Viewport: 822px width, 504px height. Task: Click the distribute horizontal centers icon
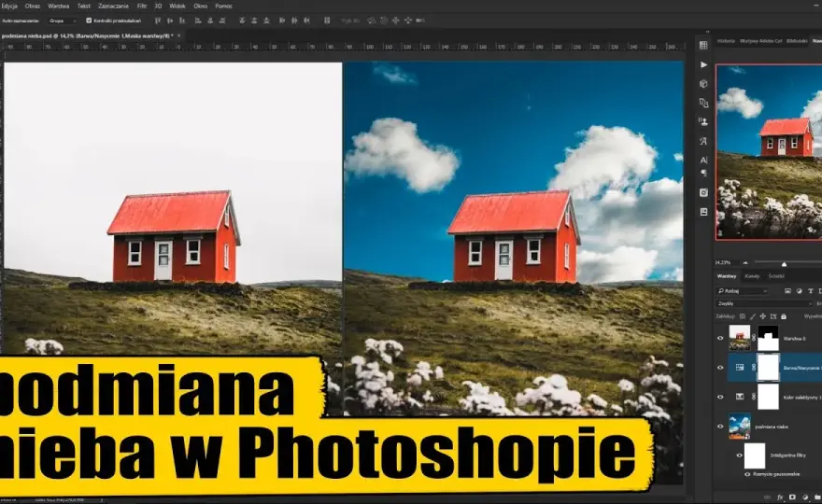[x=294, y=21]
